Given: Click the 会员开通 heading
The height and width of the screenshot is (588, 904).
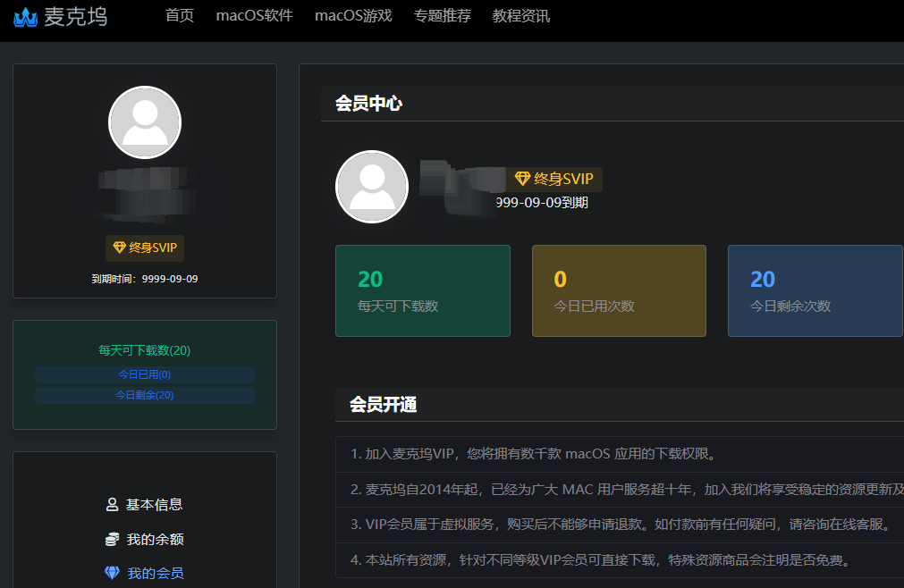Looking at the screenshot, I should pyautogui.click(x=384, y=405).
